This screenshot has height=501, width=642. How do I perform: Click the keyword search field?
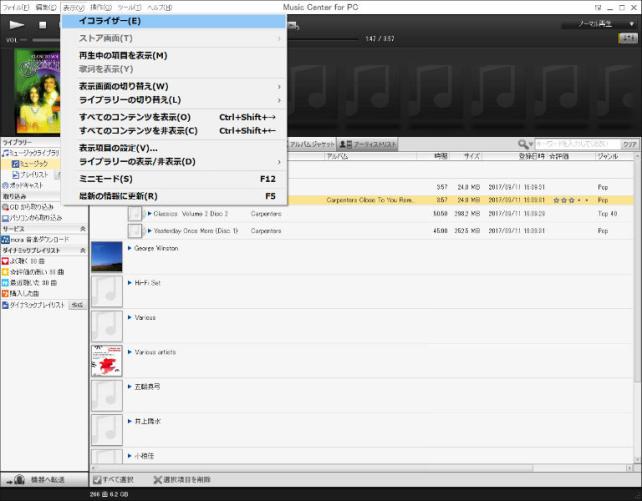(x=576, y=144)
